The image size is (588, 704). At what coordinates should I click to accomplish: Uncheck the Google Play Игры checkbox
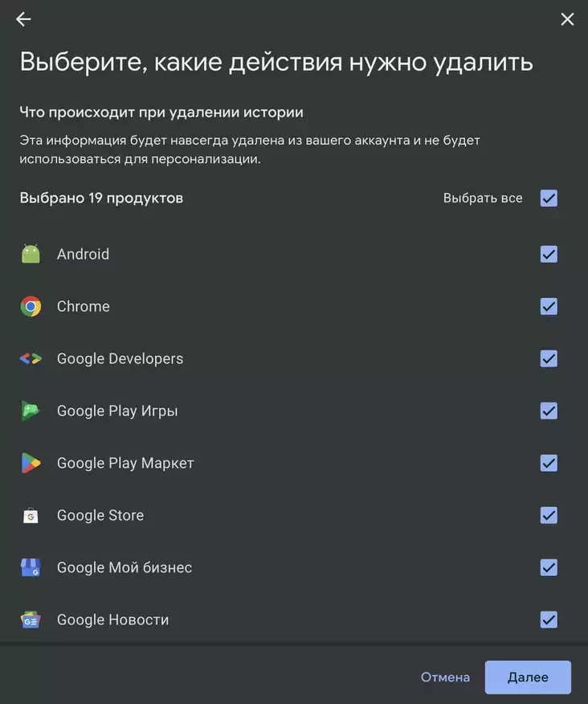pyautogui.click(x=549, y=411)
